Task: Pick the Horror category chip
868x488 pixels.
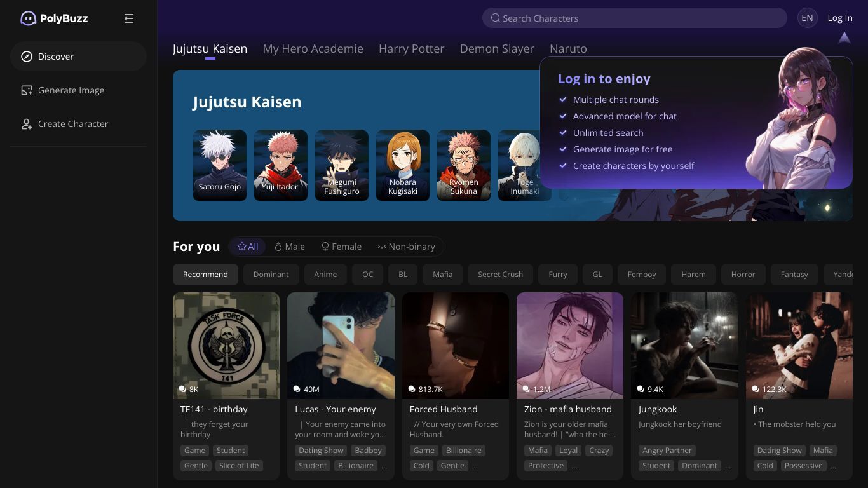Action: [743, 274]
